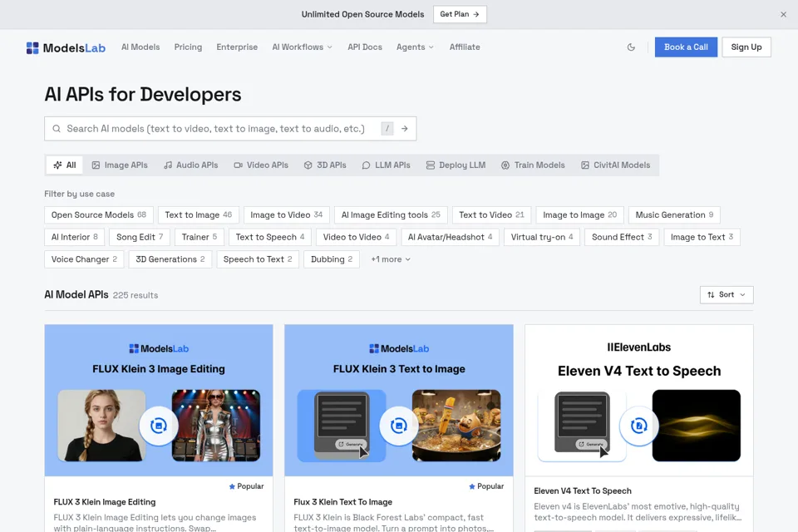Click the Sign Up button

tap(746, 47)
